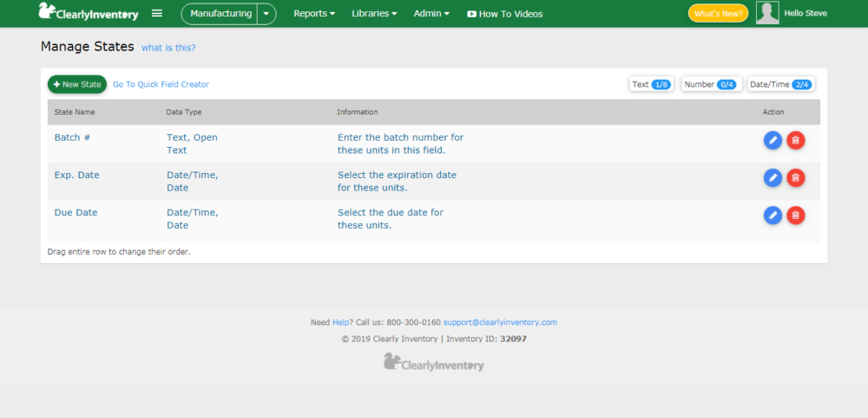The height and width of the screenshot is (418, 868).
Task: Click Hello Steve user label
Action: pos(806,13)
